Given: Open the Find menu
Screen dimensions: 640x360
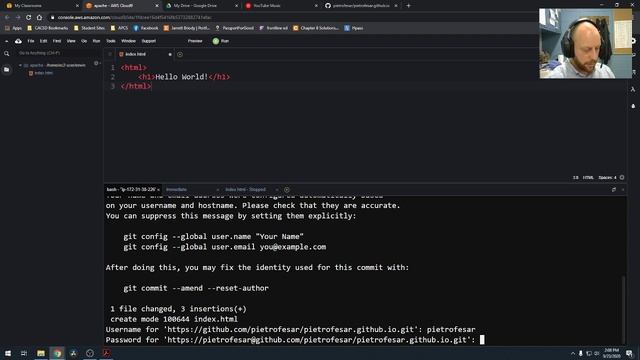Looking at the screenshot, I should (57, 41).
